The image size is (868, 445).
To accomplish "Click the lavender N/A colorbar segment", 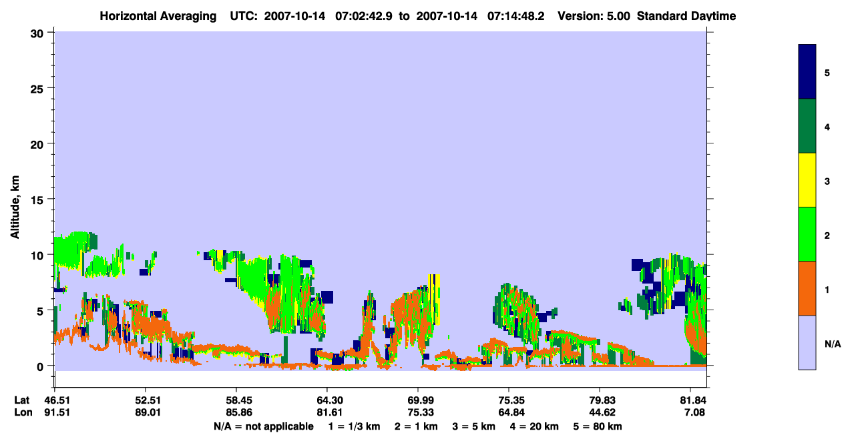I will tap(807, 342).
